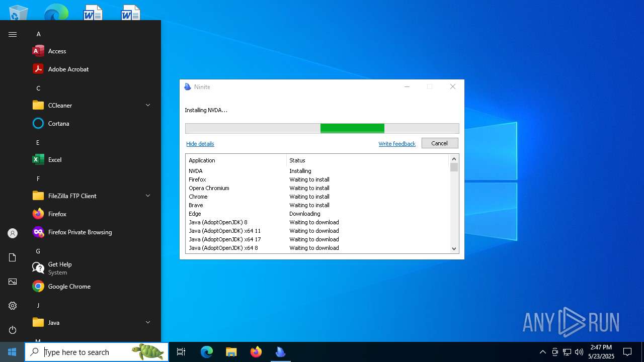Open Task View on the taskbar

(x=181, y=352)
